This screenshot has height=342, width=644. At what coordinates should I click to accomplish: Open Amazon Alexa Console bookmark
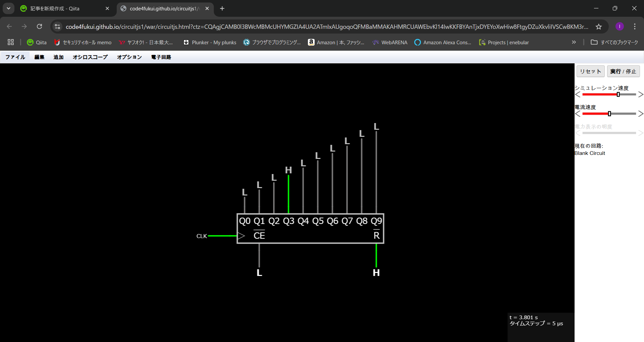click(443, 42)
